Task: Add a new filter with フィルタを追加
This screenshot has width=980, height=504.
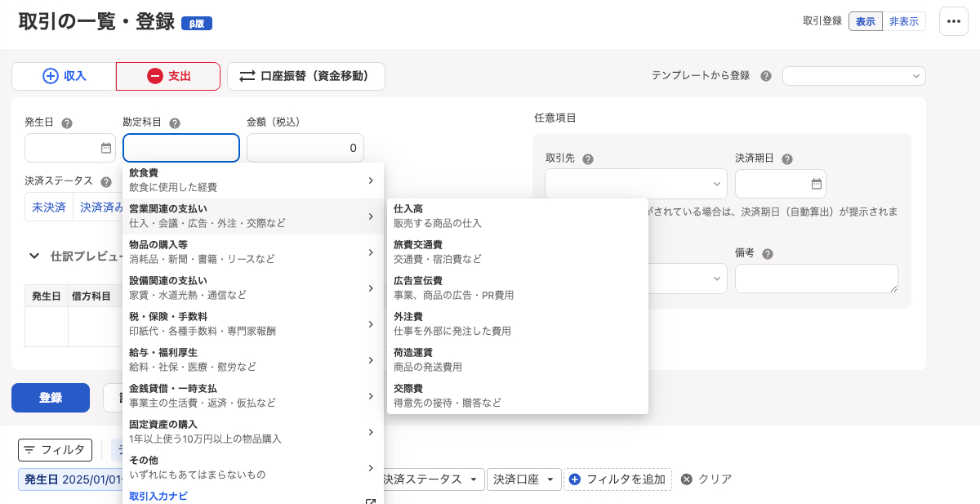Action: [618, 479]
